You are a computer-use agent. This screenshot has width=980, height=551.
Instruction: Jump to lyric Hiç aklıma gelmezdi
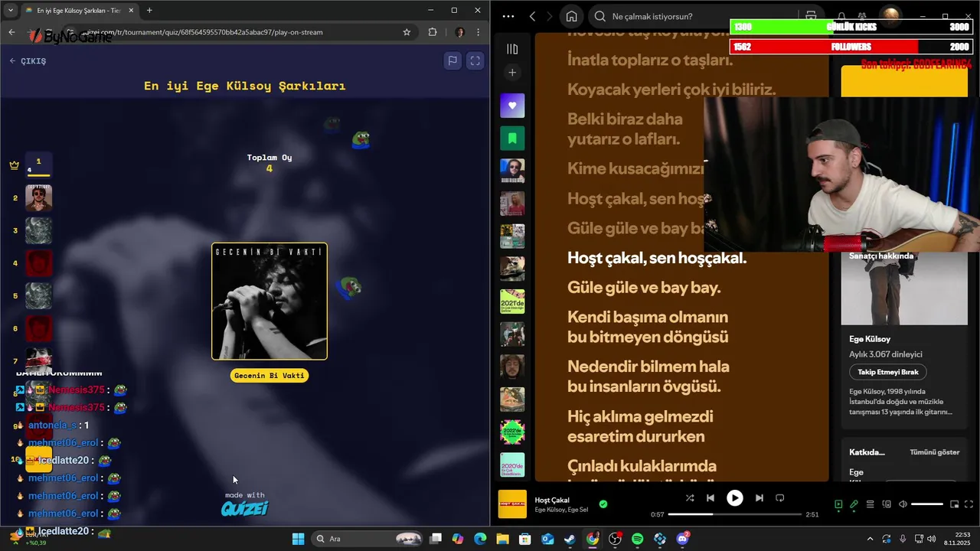pos(640,416)
